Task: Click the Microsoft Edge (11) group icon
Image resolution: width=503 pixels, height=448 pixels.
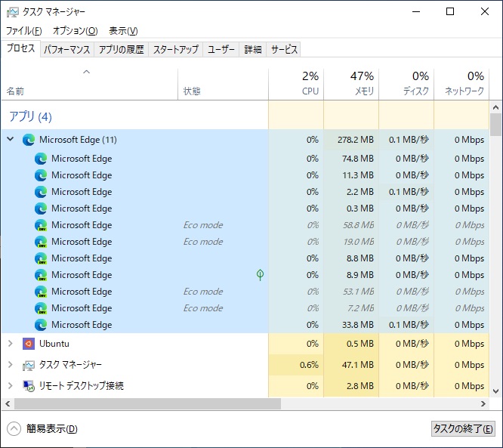Action: click(x=29, y=140)
